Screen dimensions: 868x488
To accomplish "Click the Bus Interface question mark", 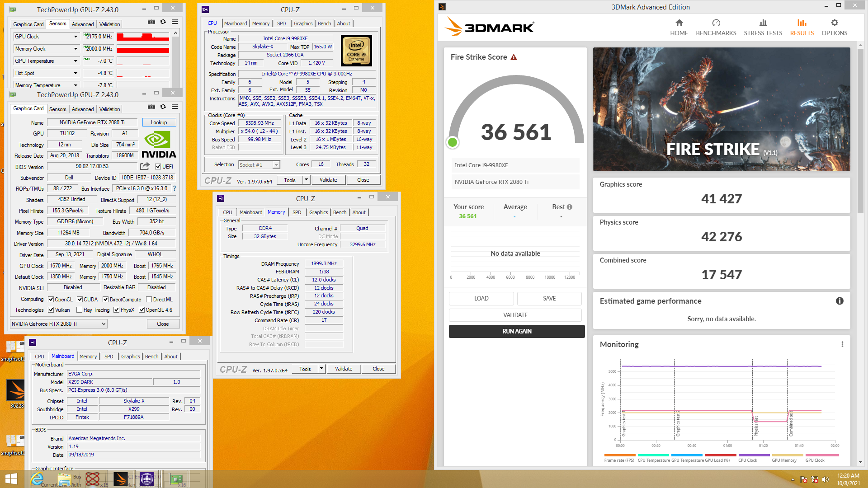I will tap(175, 188).
